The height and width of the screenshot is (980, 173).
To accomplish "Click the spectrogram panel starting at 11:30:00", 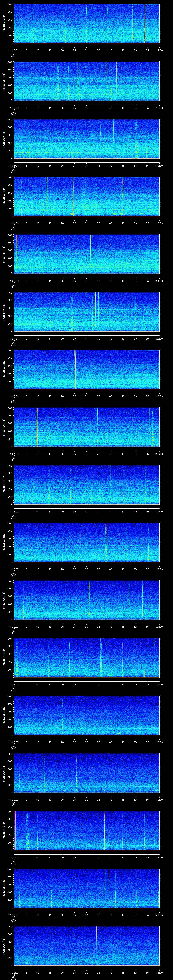I will click(x=87, y=831).
